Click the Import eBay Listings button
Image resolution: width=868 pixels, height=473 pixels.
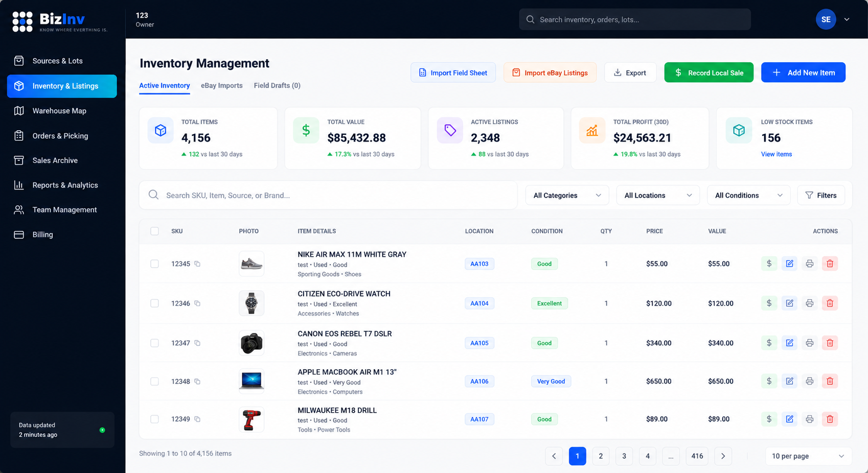pyautogui.click(x=550, y=73)
